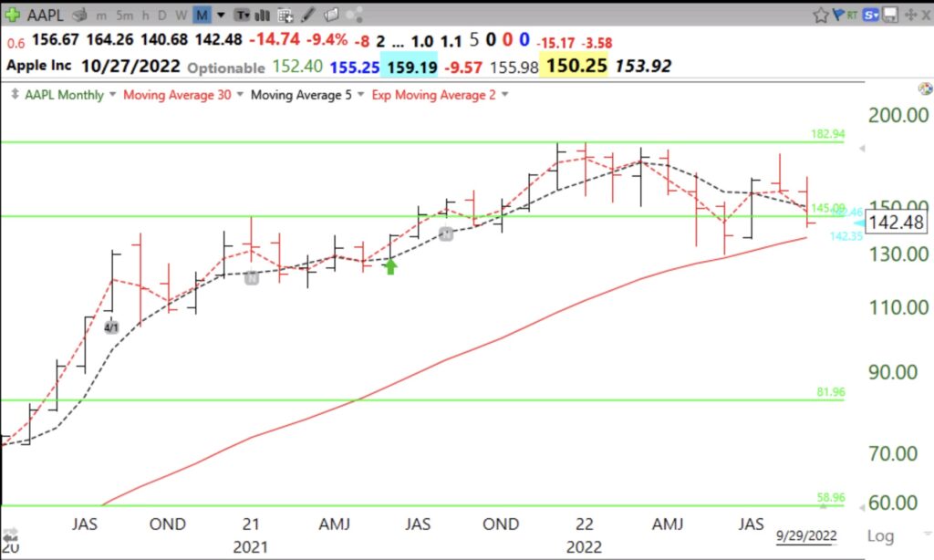Screen dimensions: 934x560
Task: Toggle the RT real-time indicator
Action: click(853, 15)
